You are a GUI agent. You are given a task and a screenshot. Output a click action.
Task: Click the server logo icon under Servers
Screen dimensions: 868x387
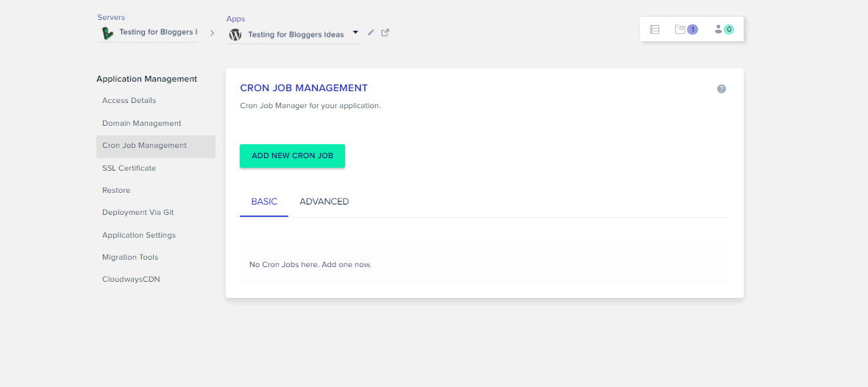pyautogui.click(x=107, y=33)
